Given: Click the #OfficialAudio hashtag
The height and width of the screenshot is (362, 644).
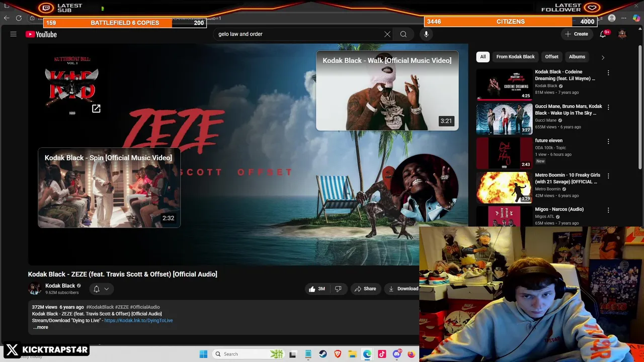Looking at the screenshot, I should 145,307.
